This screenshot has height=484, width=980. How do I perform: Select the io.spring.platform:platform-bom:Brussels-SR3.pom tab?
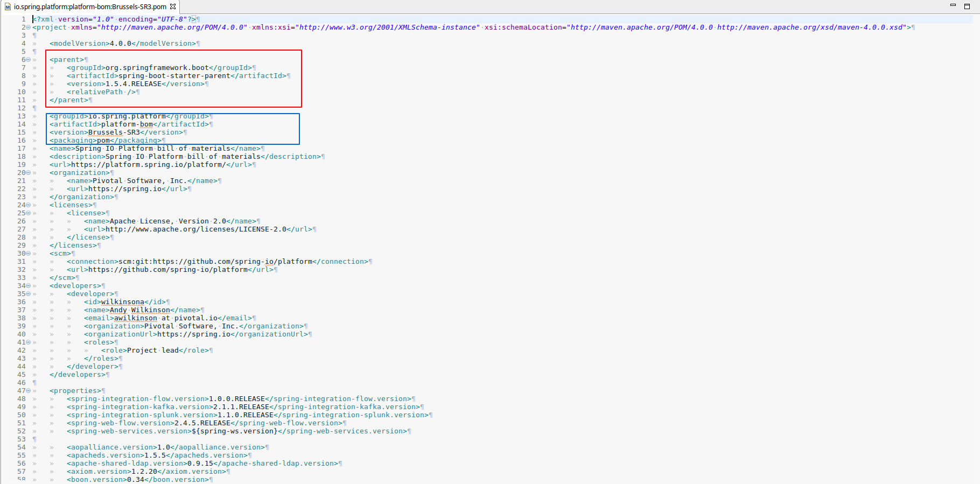pyautogui.click(x=90, y=6)
